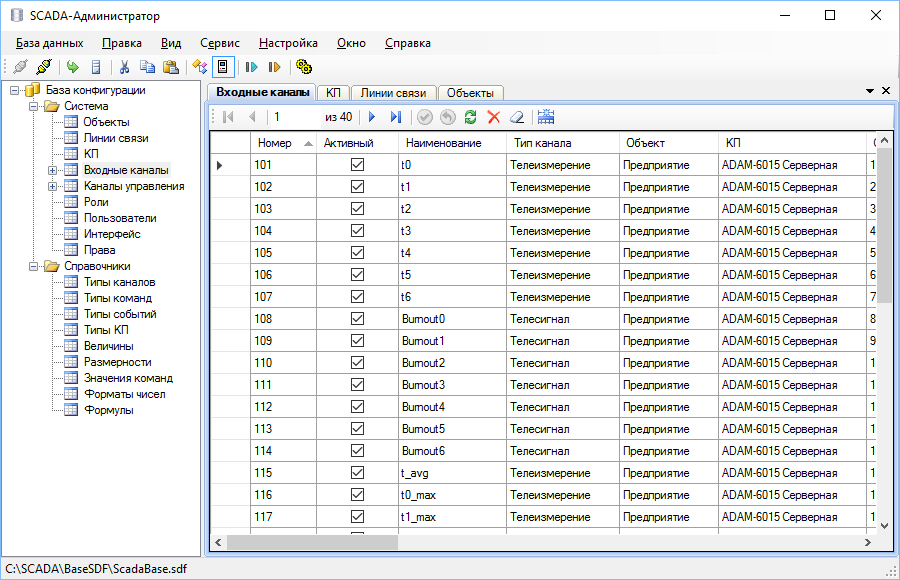Open the Настройка menu
The image size is (900, 580).
288,43
